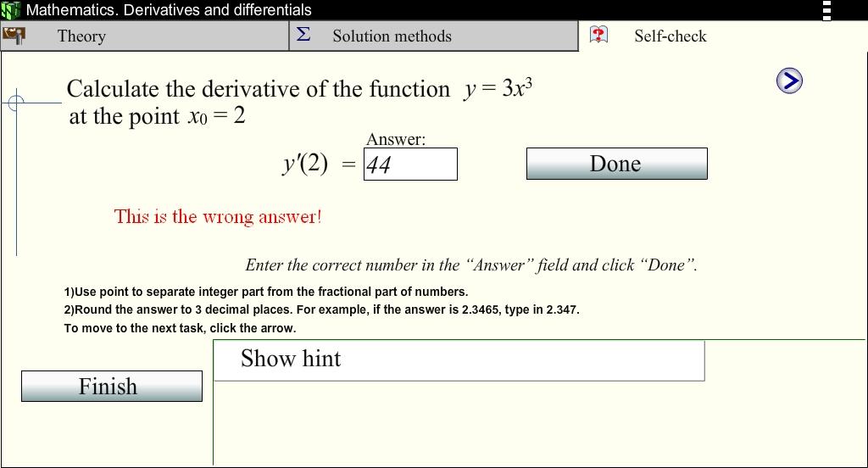Click the Finish button
Viewport: 868px width, 468px height.
pos(112,386)
